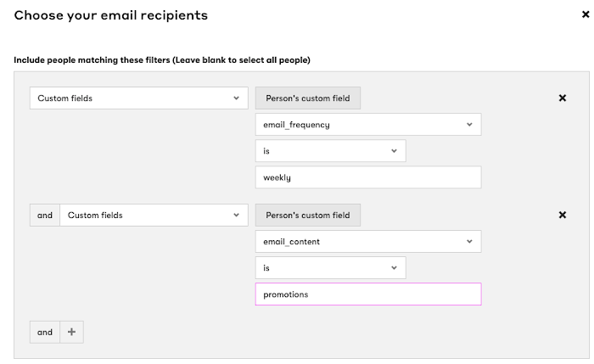Change the "is" operator above promotions
Viewport: 594px width, 364px height.
(x=331, y=268)
